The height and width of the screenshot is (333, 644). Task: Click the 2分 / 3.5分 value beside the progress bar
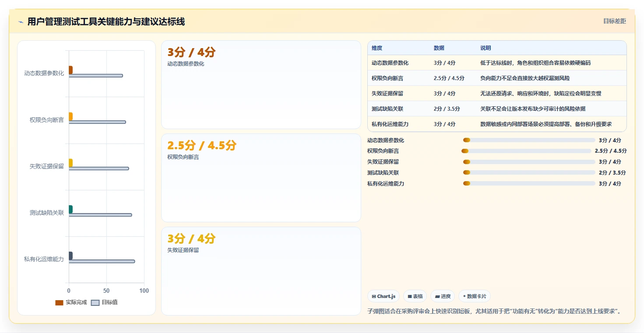pyautogui.click(x=612, y=173)
